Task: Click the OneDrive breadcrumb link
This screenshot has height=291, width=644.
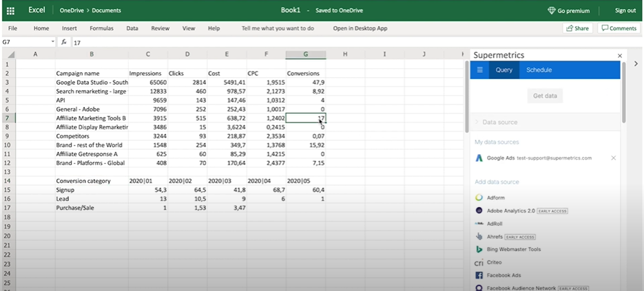Action: pos(72,11)
